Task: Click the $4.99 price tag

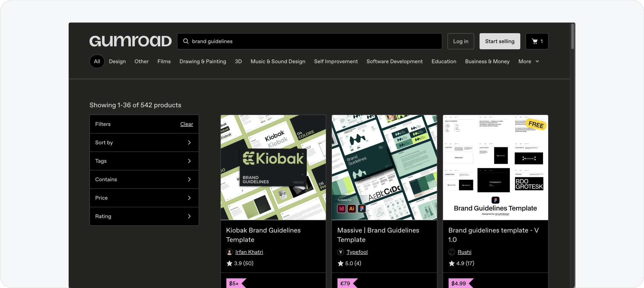Action: pyautogui.click(x=461, y=283)
